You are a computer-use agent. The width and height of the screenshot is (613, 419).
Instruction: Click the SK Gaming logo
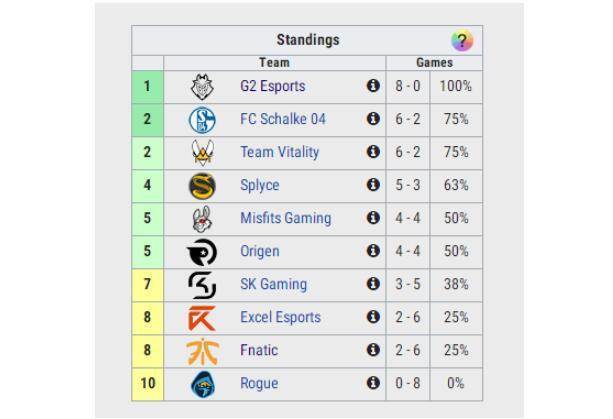click(x=202, y=285)
